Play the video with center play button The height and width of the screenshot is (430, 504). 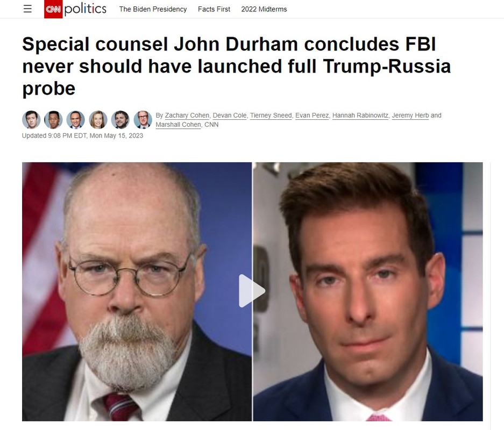click(252, 291)
